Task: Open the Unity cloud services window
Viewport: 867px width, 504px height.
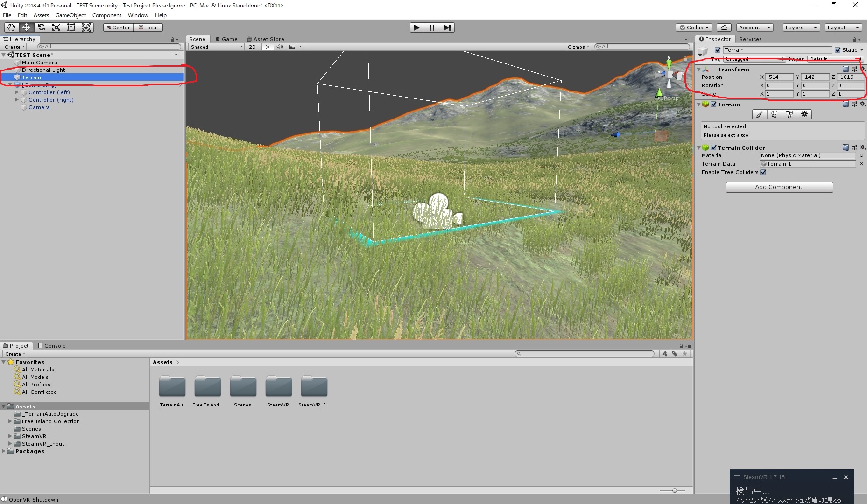Action: pos(724,28)
